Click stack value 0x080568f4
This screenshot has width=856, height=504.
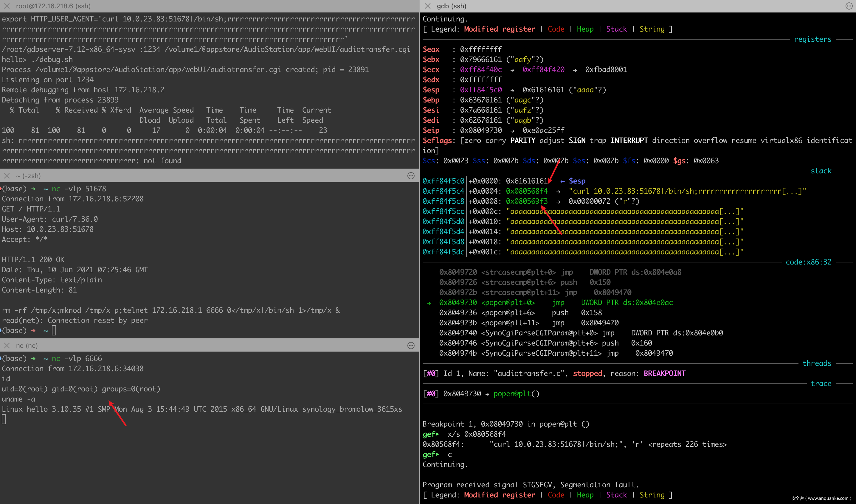click(526, 191)
